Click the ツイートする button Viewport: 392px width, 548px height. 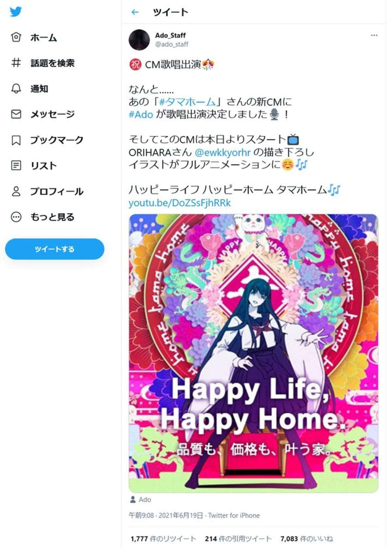pyautogui.click(x=55, y=249)
